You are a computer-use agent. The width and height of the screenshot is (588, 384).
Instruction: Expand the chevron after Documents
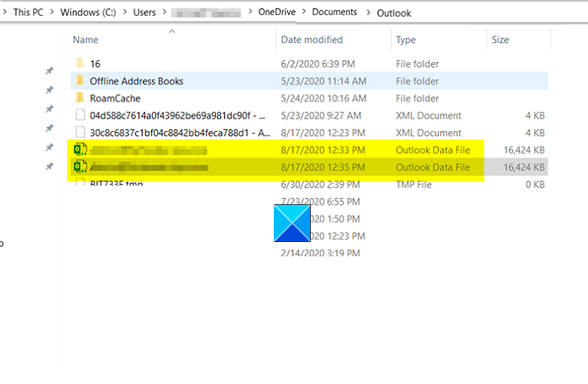pyautogui.click(x=368, y=13)
